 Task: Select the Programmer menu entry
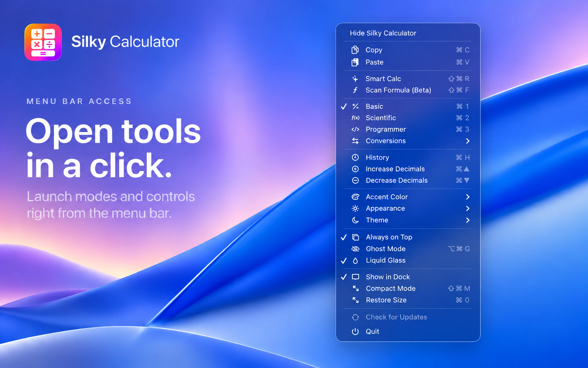408,129
